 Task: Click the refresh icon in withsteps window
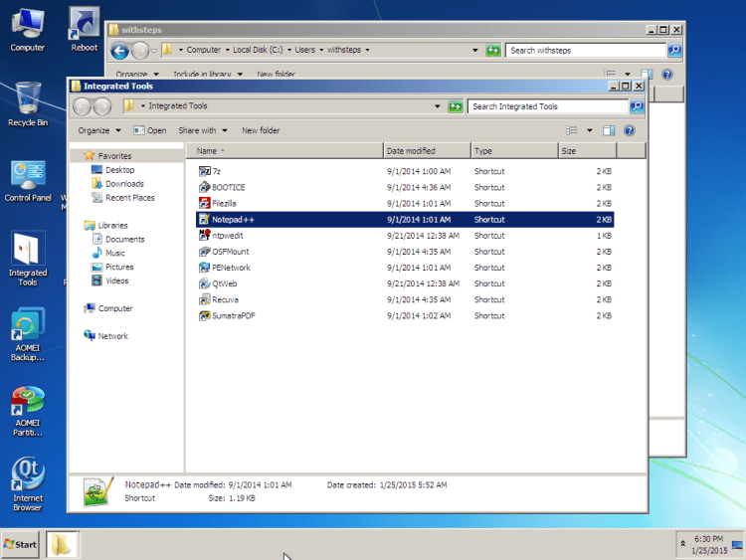point(493,50)
